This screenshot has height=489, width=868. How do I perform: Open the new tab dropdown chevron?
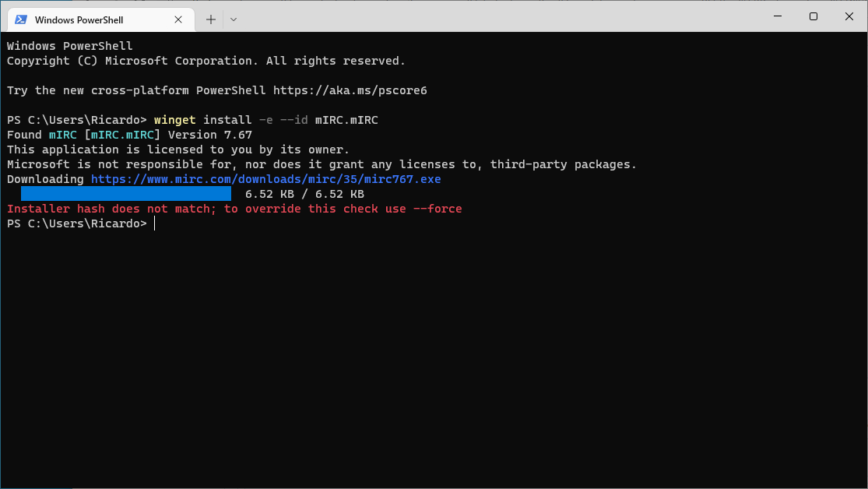point(232,19)
